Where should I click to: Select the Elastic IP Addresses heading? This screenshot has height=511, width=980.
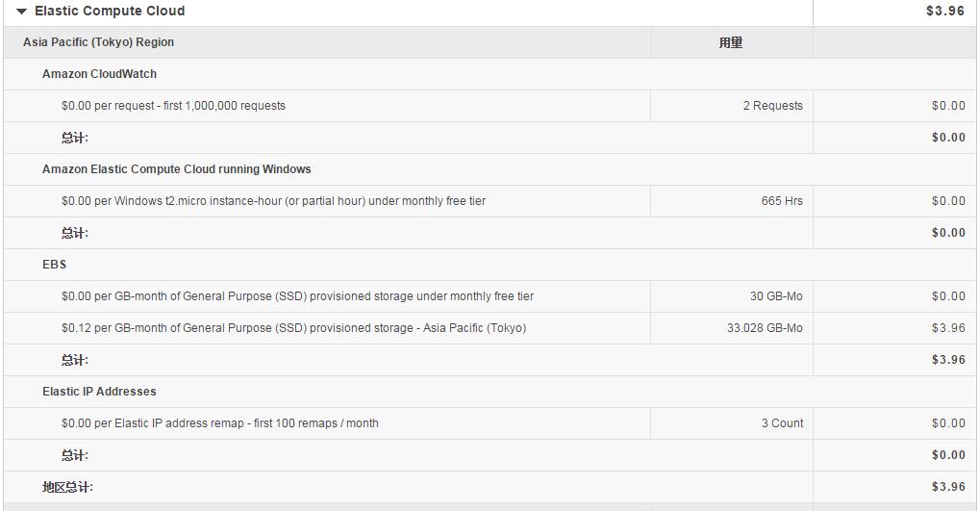[x=99, y=392]
